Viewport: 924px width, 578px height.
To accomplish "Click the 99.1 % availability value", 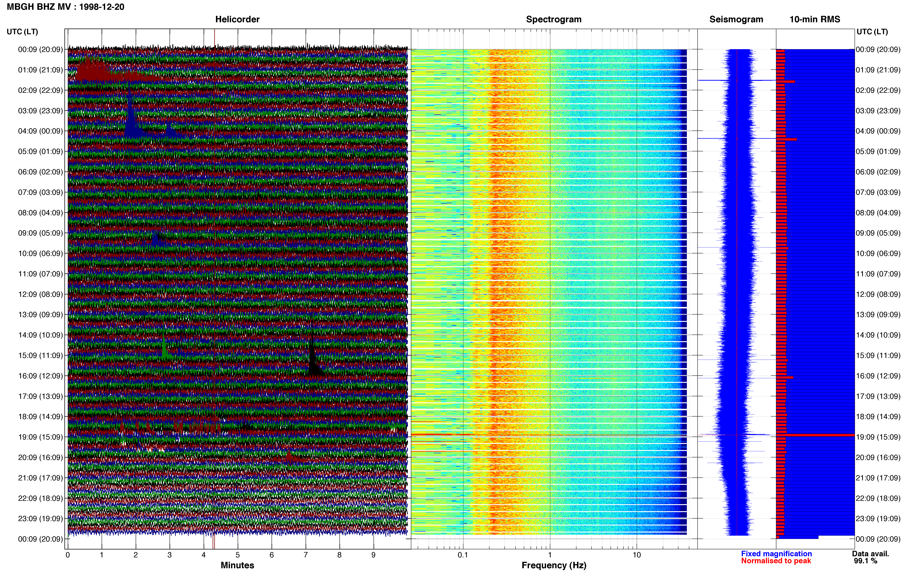I will (x=865, y=561).
